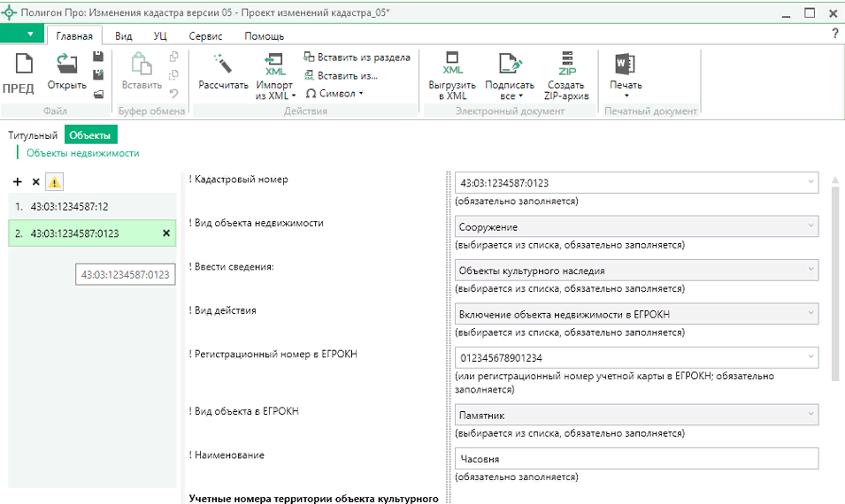
Task: Open the Титульный section tab
Action: (x=33, y=135)
